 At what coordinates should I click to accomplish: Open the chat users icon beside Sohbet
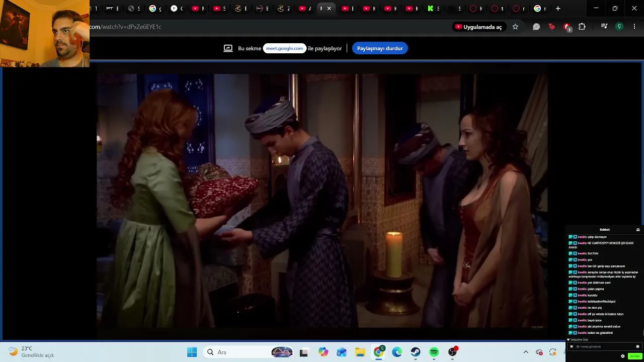(638, 230)
